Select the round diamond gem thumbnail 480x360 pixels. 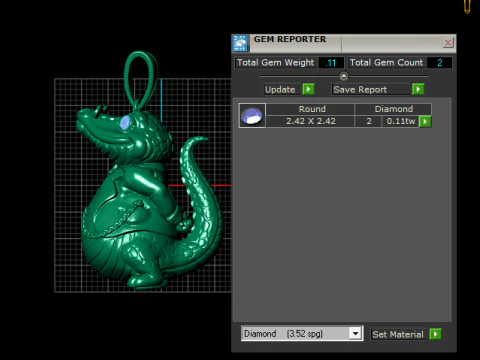[252, 115]
